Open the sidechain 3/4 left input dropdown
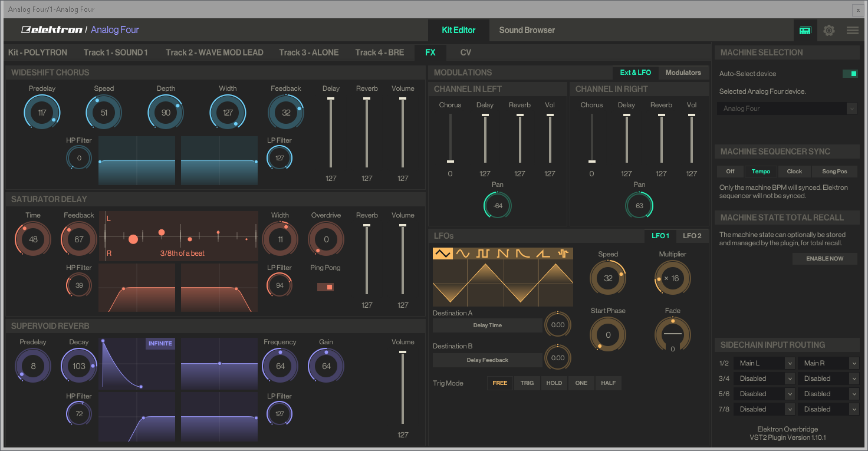 tap(765, 378)
